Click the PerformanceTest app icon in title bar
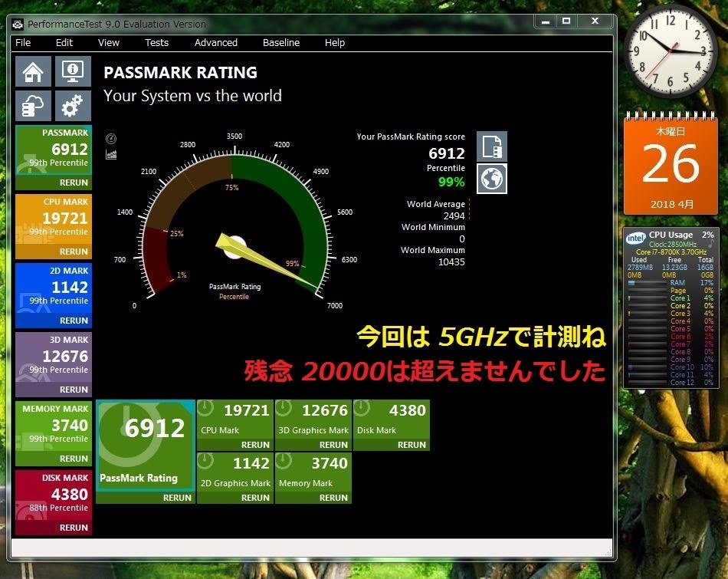The width and height of the screenshot is (728, 579). pyautogui.click(x=18, y=25)
